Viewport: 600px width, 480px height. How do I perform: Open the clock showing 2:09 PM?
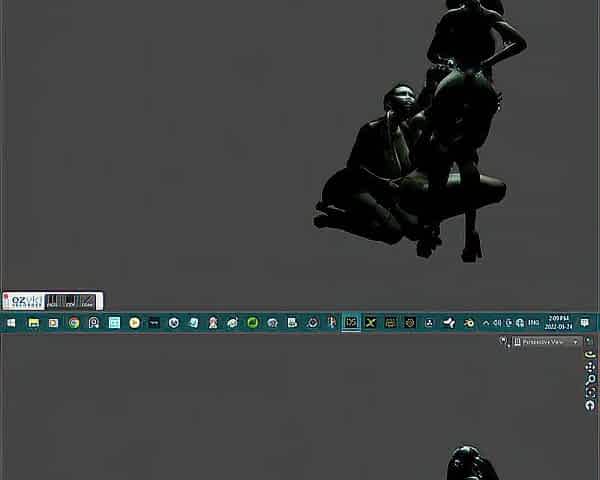pos(559,323)
